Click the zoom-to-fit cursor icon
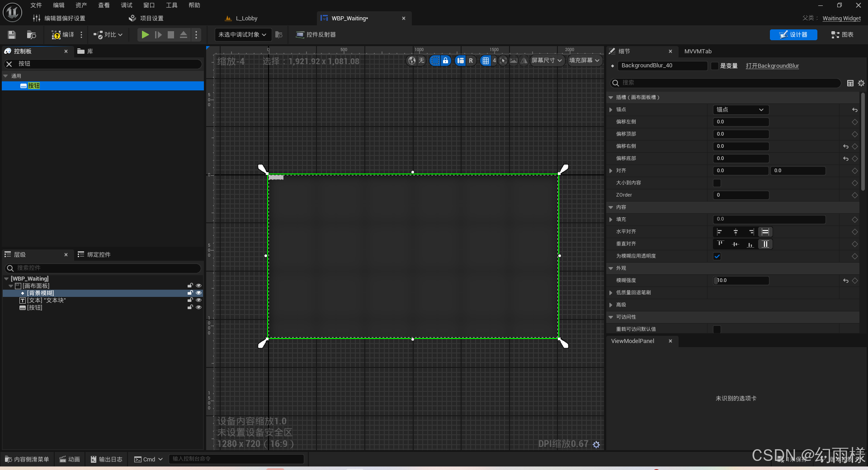The width and height of the screenshot is (868, 470). point(503,61)
